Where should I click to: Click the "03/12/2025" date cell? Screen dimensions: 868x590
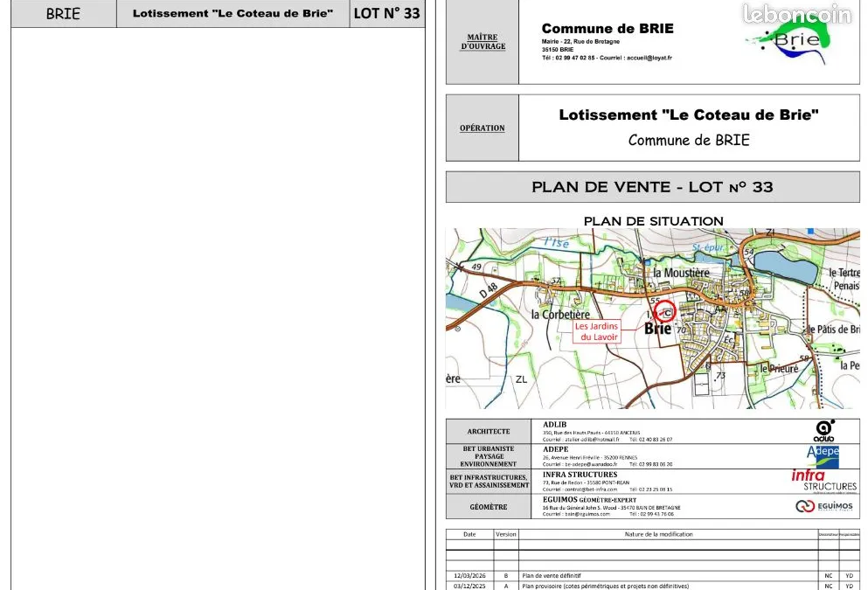pos(469,586)
